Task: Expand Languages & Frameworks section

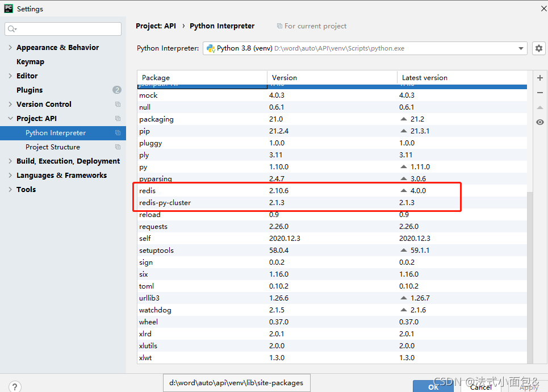Action: click(10, 175)
